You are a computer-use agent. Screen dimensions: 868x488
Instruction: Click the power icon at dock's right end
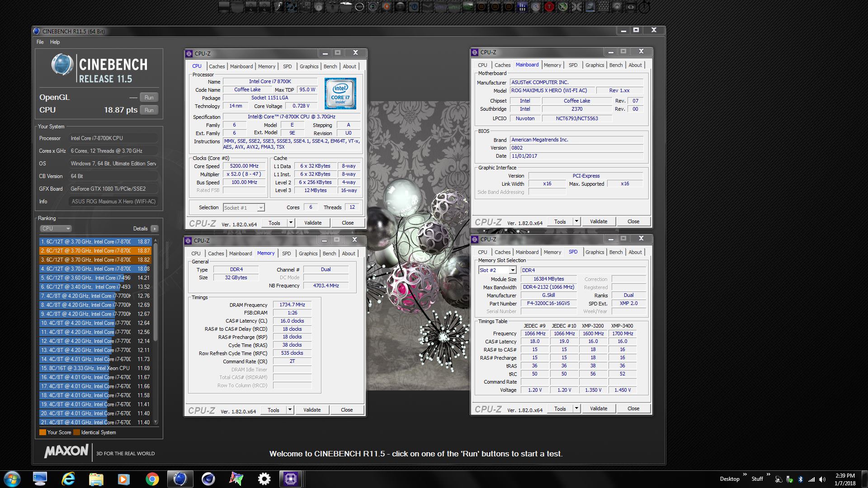[x=644, y=7]
